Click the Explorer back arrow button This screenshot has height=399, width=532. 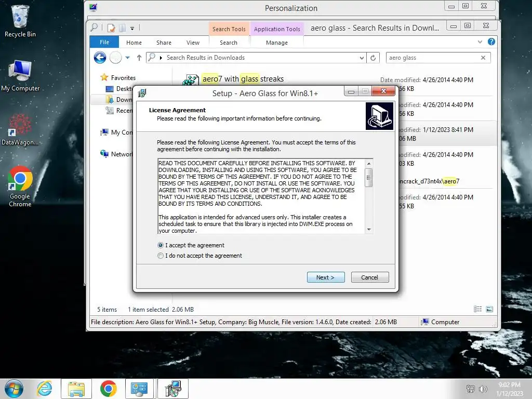(x=100, y=58)
